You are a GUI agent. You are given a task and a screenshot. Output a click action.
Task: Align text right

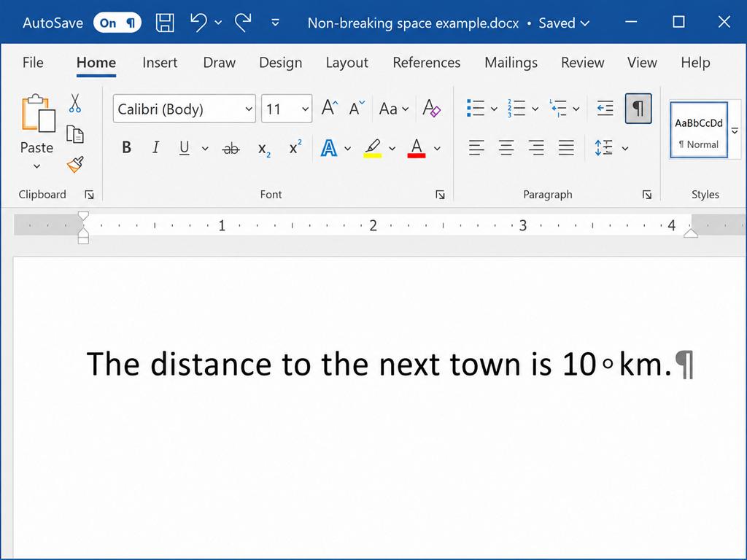(536, 148)
